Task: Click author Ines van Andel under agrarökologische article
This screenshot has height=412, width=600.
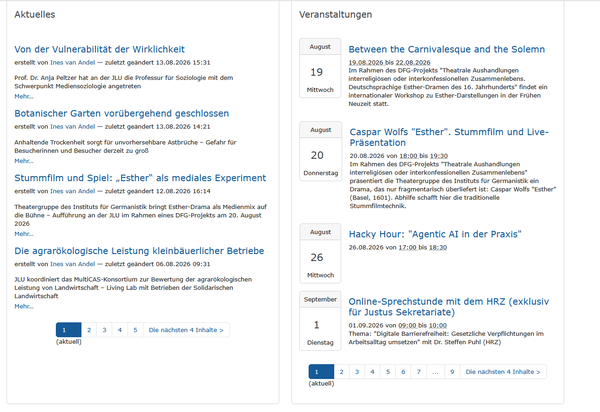Action: click(72, 264)
